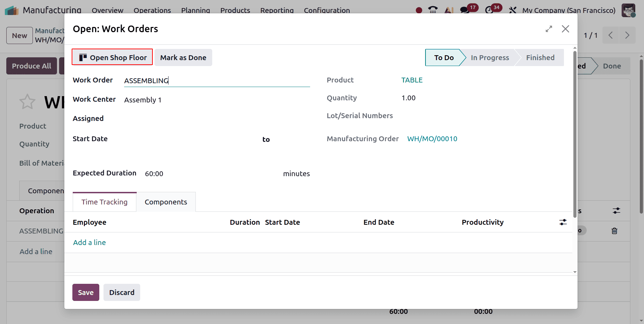
Task: Close the Work Orders dialog
Action: [565, 29]
